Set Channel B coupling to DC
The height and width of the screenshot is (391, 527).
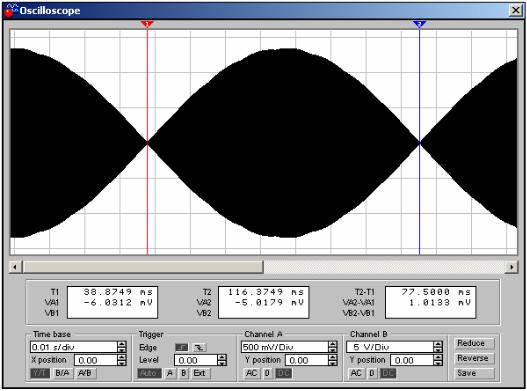(388, 373)
